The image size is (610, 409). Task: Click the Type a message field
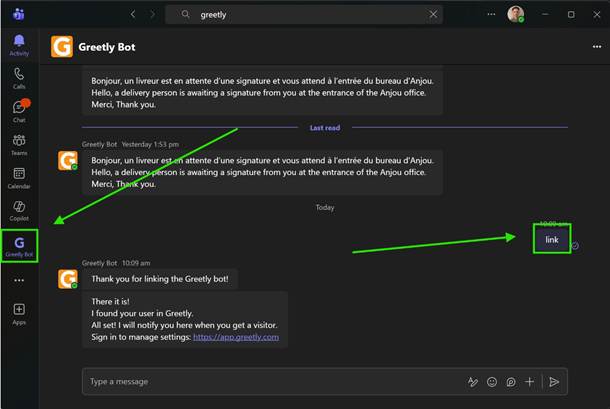point(272,381)
